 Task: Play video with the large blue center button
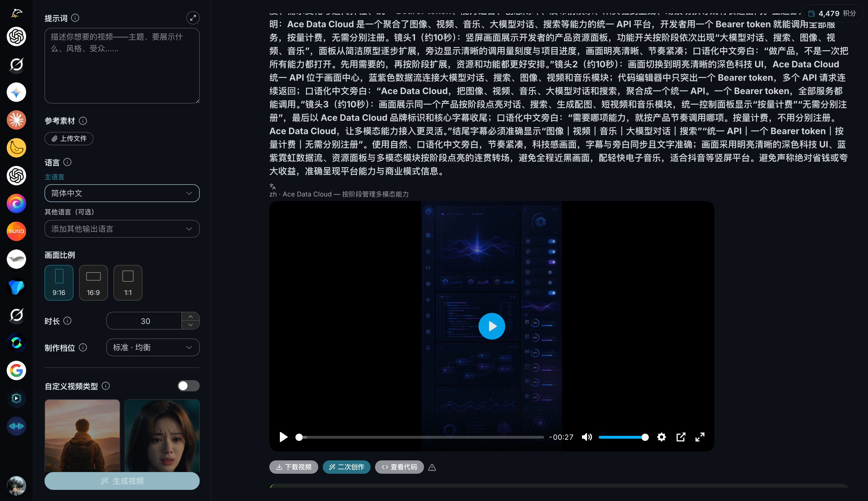(492, 326)
